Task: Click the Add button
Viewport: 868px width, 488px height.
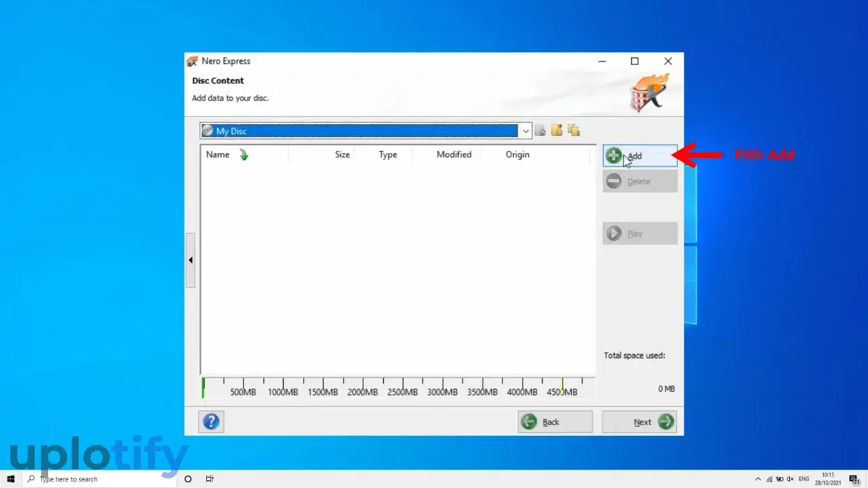Action: [639, 156]
